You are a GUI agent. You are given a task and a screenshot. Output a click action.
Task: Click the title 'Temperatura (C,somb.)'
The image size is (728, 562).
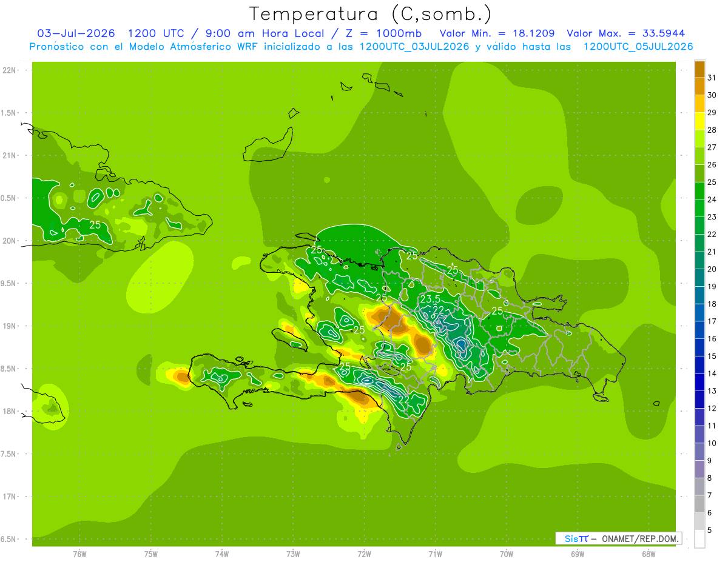pos(370,14)
